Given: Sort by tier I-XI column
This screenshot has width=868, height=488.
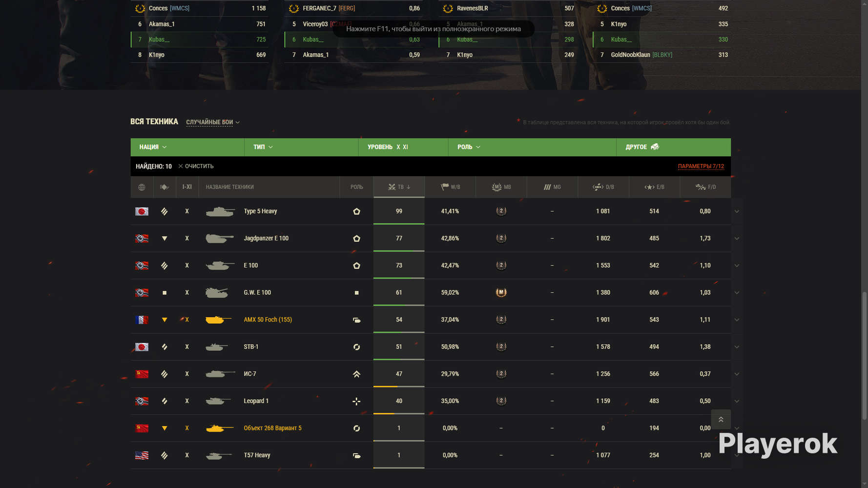Looking at the screenshot, I should click(187, 187).
